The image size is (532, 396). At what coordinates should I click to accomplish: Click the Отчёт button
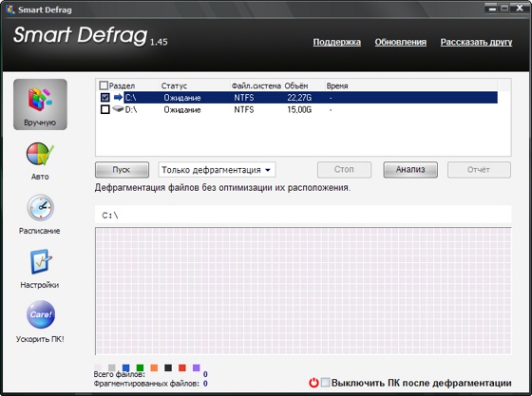(479, 170)
